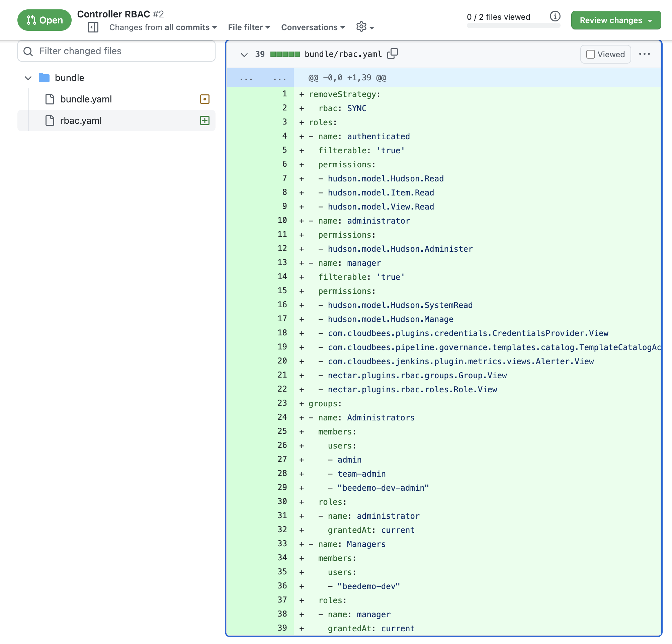Open the Conversations menu
Viewport: 672px width, 644px height.
tap(312, 27)
